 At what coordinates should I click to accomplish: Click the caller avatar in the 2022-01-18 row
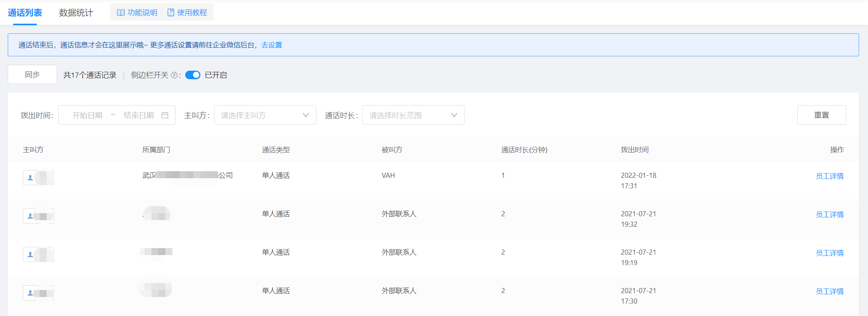pyautogui.click(x=30, y=178)
